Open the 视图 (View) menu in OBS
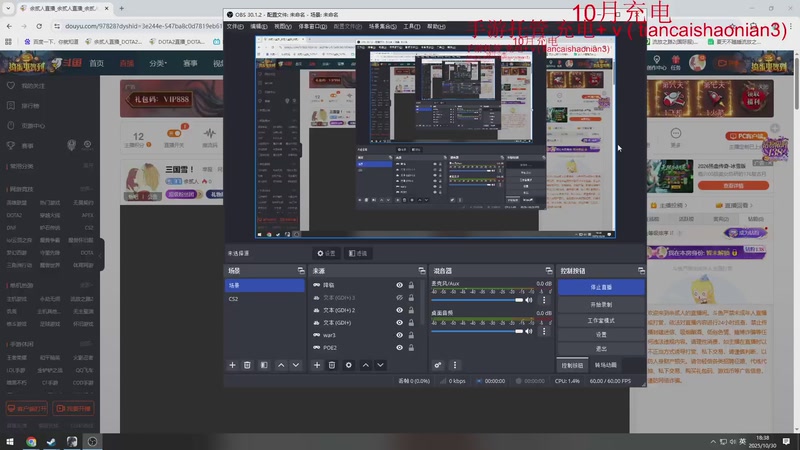This screenshot has width=800, height=450. pyautogui.click(x=283, y=27)
